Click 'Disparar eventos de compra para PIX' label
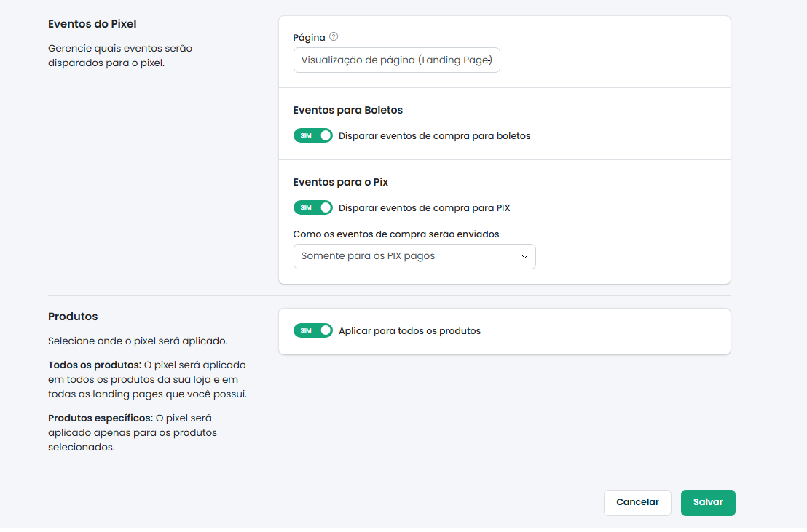807x532 pixels. pyautogui.click(x=424, y=208)
